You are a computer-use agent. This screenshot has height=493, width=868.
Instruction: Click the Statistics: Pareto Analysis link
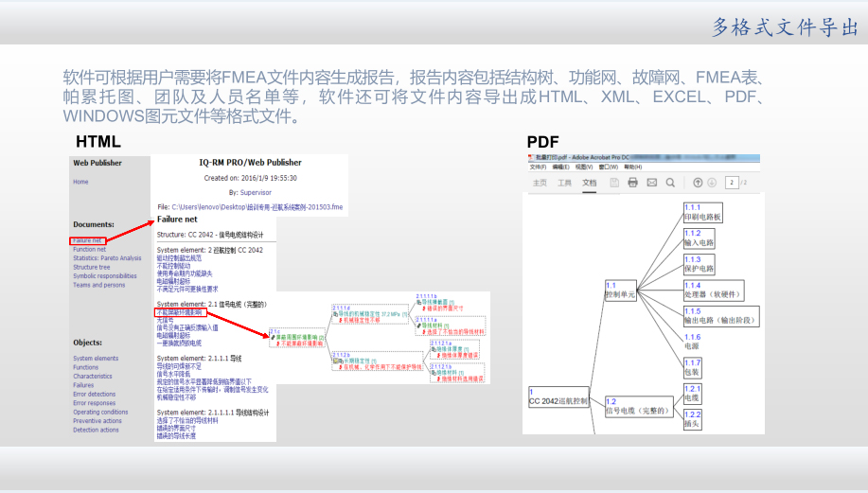click(107, 258)
